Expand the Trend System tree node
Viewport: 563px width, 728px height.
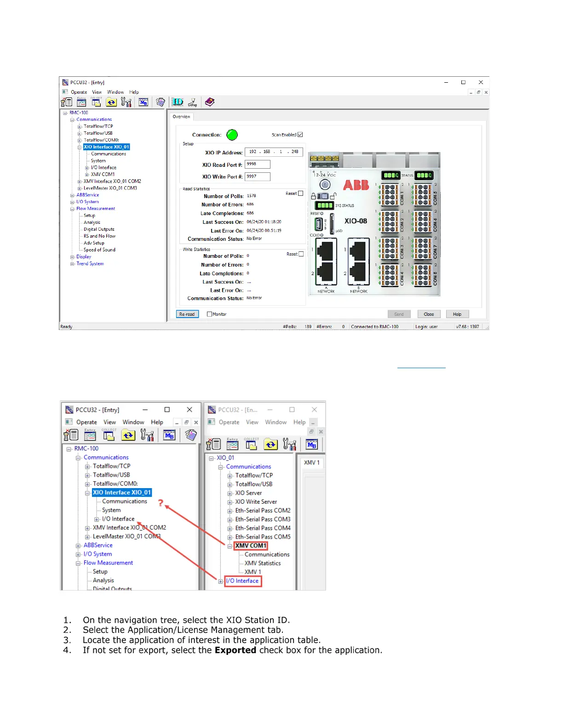coord(72,264)
